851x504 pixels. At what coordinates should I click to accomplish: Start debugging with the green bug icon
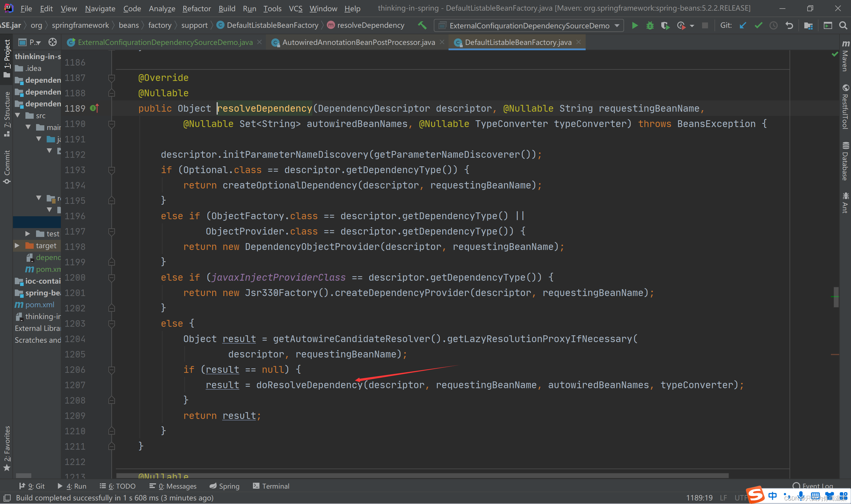(649, 25)
